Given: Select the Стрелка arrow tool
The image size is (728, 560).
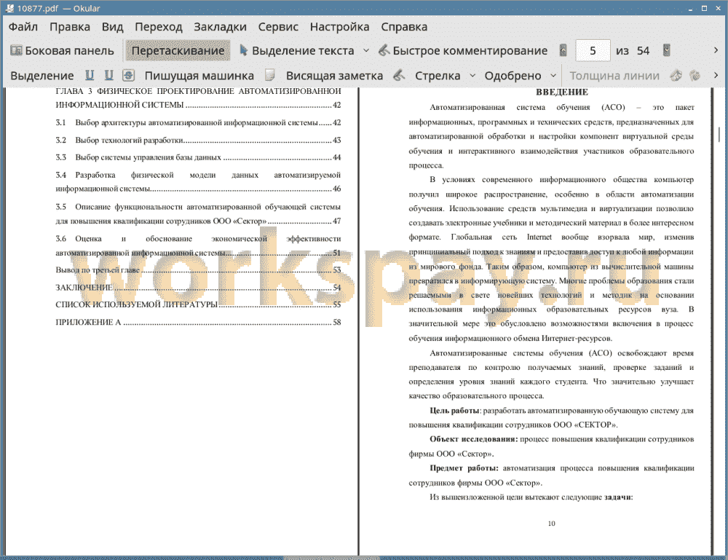Looking at the screenshot, I should tap(438, 76).
